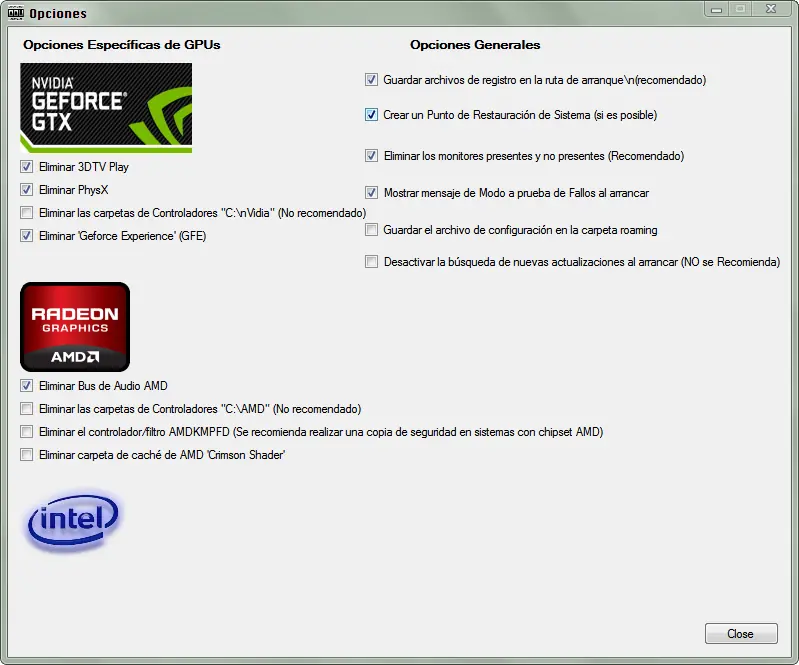Click the AMD Radeon Graphics logo
799x665 pixels.
click(75, 327)
